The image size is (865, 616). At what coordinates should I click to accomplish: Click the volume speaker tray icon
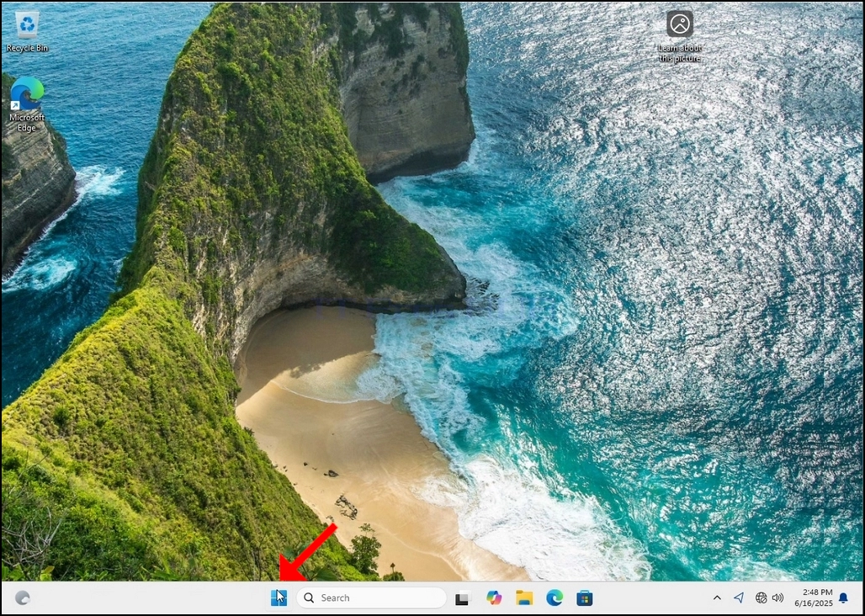click(777, 597)
